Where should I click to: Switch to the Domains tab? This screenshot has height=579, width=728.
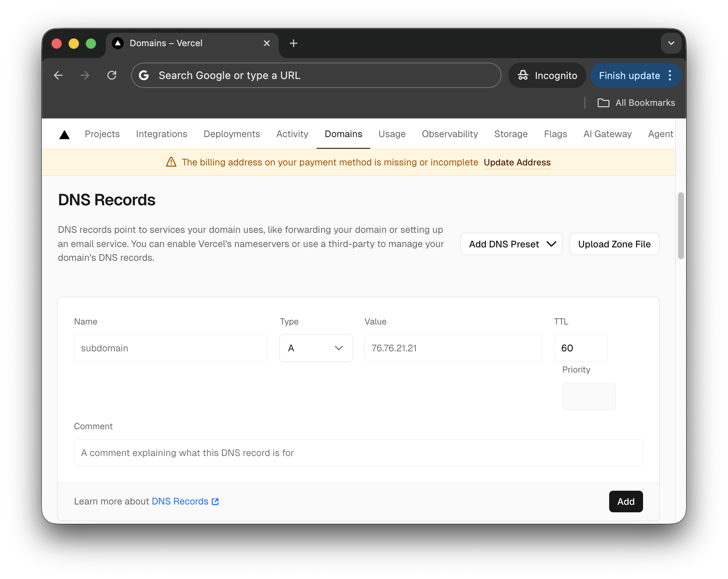[343, 134]
